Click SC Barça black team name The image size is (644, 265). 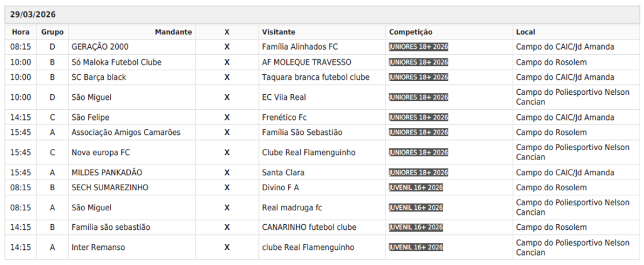(x=99, y=77)
